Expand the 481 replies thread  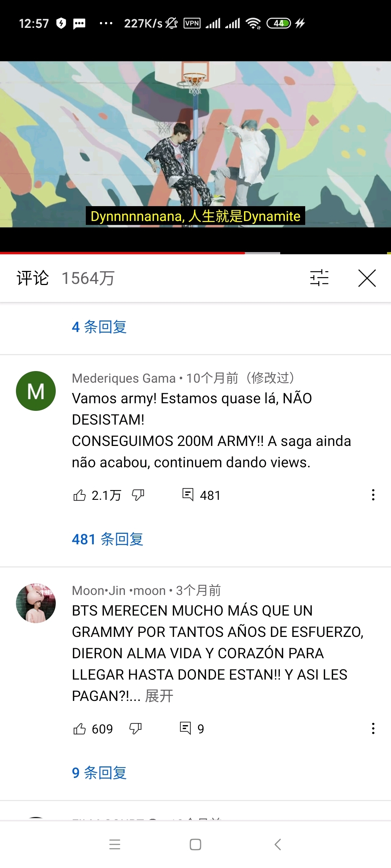tap(108, 539)
